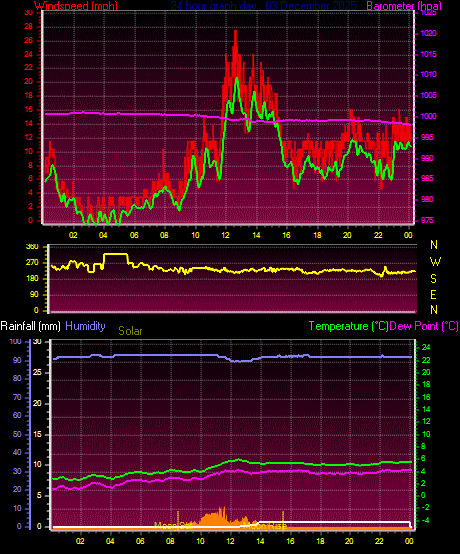
Task: Click the 1005 barometer axis value
Action: 428,95
